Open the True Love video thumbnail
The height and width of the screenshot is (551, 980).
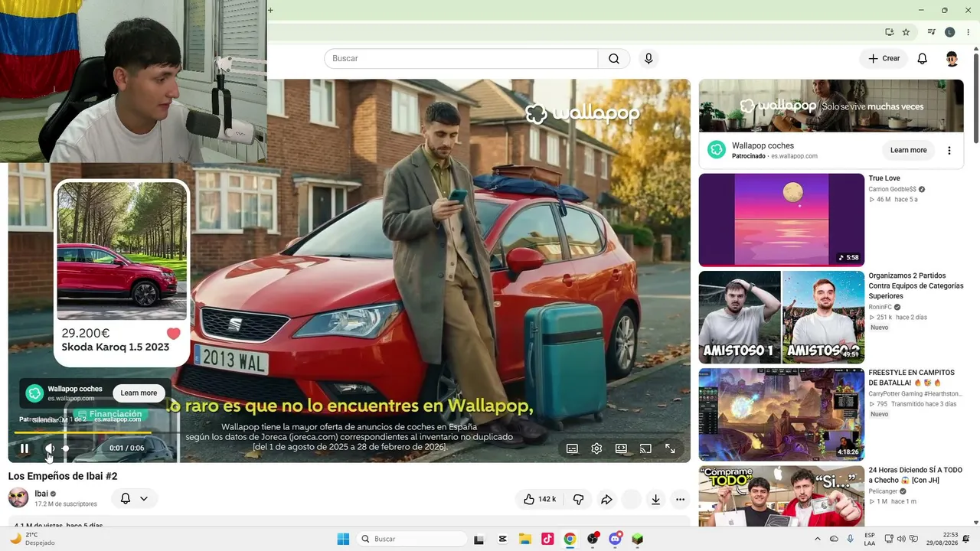[x=782, y=220]
